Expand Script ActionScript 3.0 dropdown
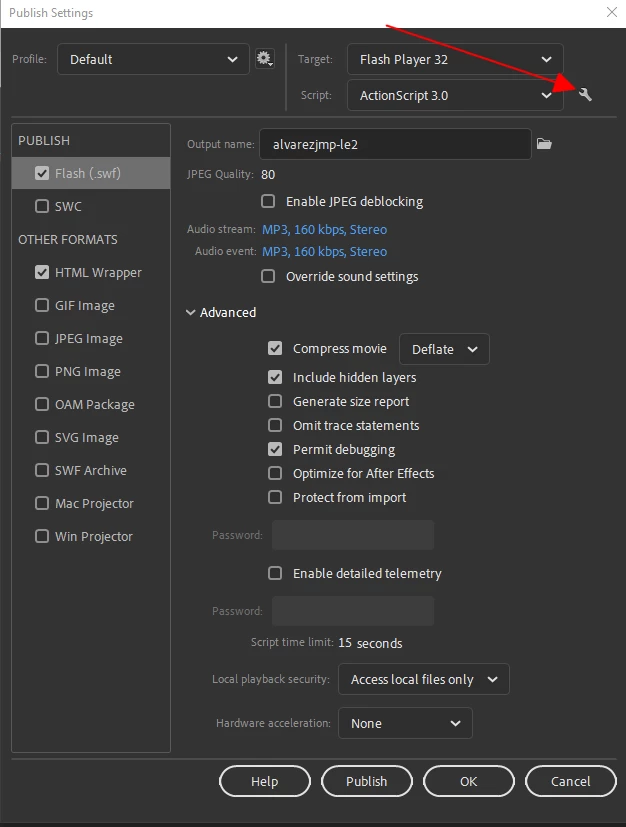626x827 pixels. tap(455, 95)
